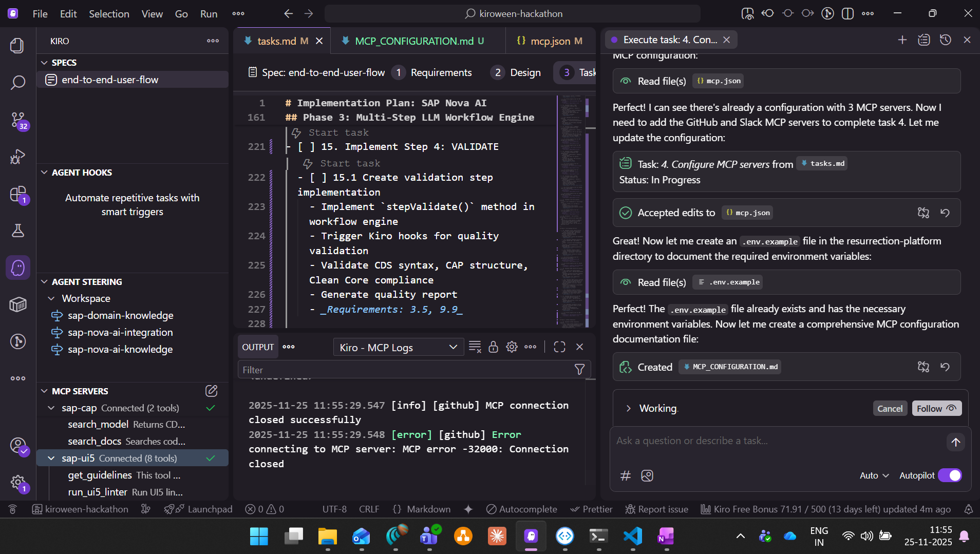Collapse the MCP SERVERS section
The height and width of the screenshot is (554, 980).
coord(44,391)
